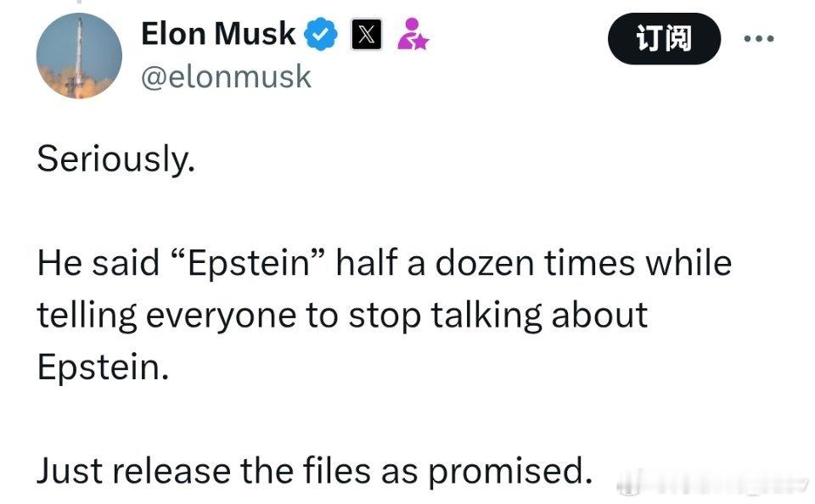815x504 pixels.
Task: Click the words "He said" in the post
Action: tap(98, 262)
